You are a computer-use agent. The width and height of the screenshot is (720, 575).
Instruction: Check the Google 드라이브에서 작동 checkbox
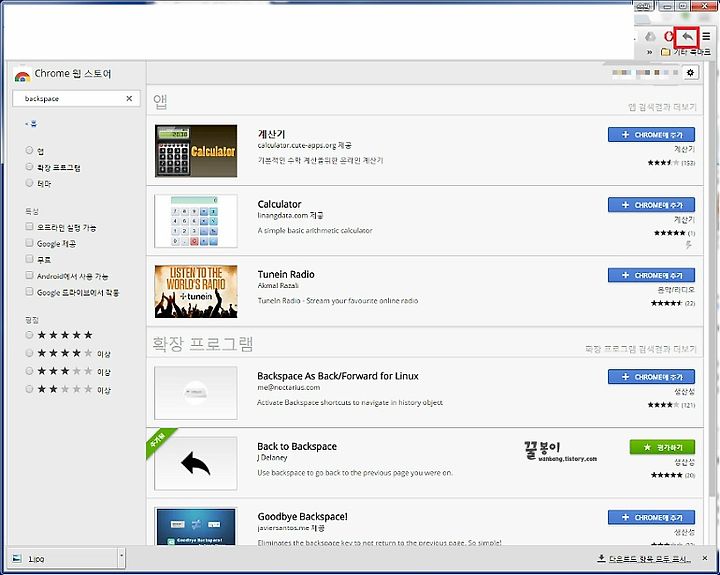click(29, 292)
